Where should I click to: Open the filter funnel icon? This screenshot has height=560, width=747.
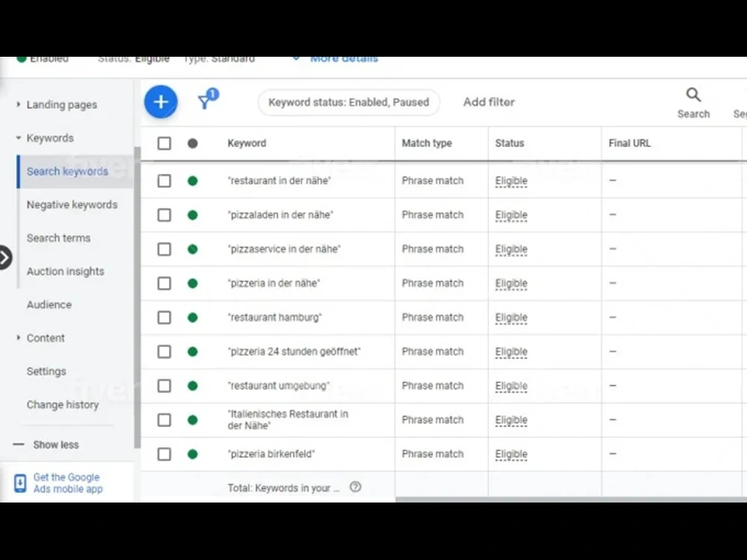(x=207, y=99)
